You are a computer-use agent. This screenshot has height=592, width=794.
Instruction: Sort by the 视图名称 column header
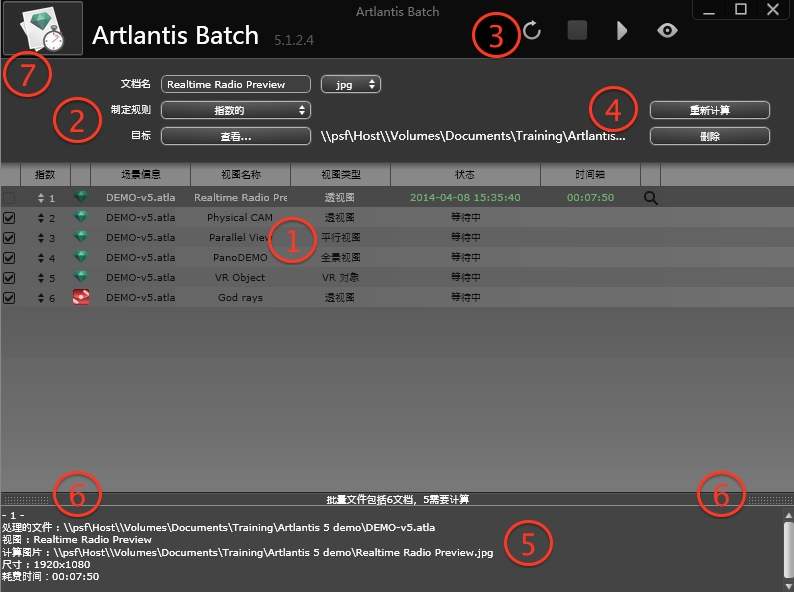pyautogui.click(x=241, y=175)
